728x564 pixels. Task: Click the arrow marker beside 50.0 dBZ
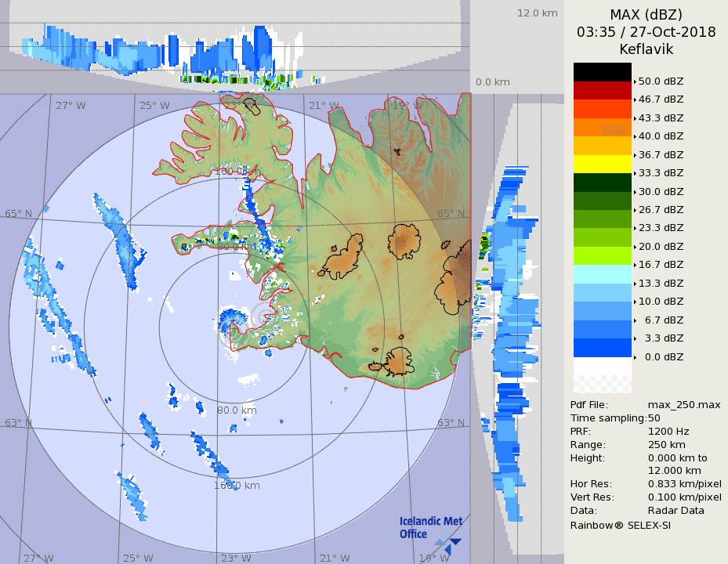[635, 81]
